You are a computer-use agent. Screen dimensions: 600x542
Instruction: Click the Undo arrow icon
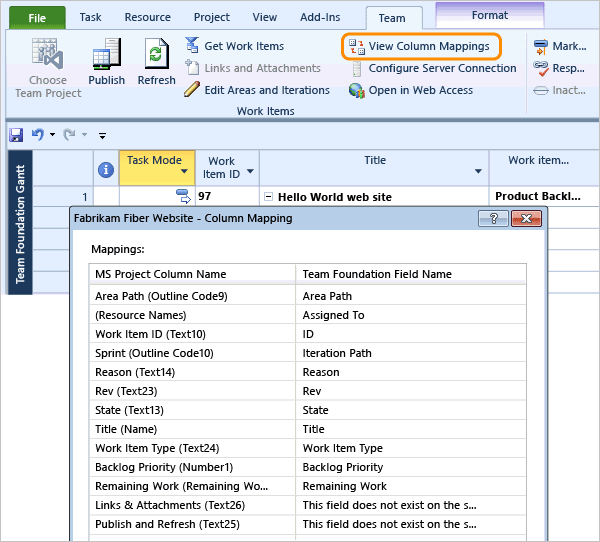point(38,134)
